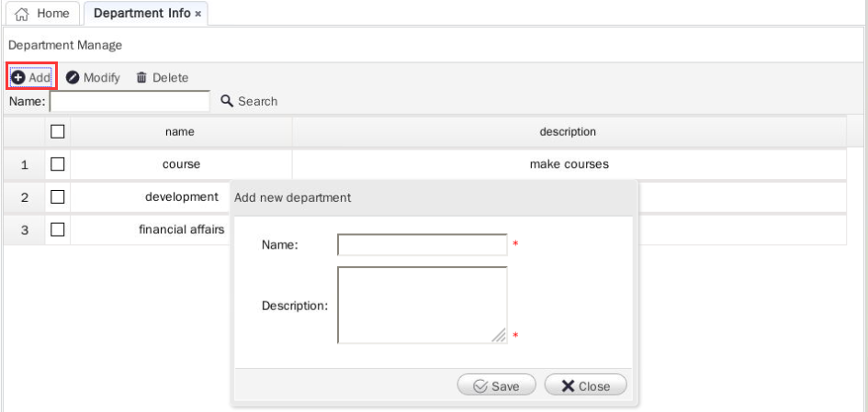Check the development row checkbox
Viewport: 868px width, 412px height.
pos(58,196)
